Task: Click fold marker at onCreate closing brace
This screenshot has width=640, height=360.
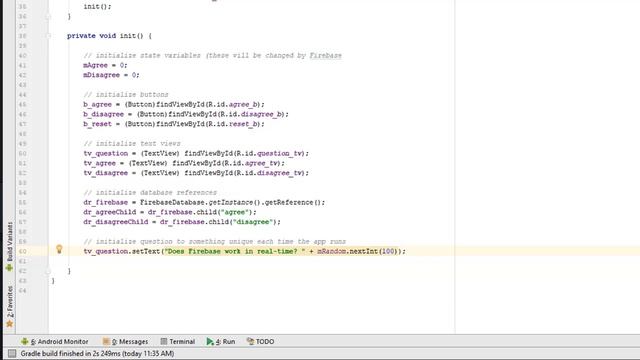Action: (48, 16)
